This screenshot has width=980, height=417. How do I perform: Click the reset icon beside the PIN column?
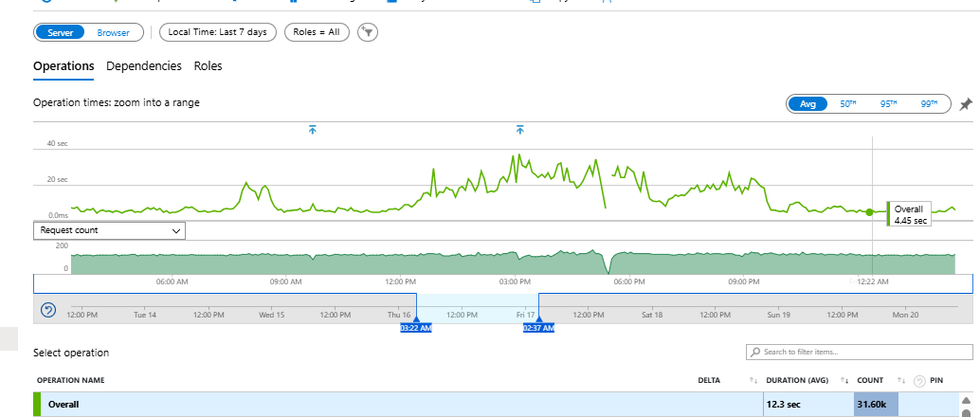tap(919, 380)
